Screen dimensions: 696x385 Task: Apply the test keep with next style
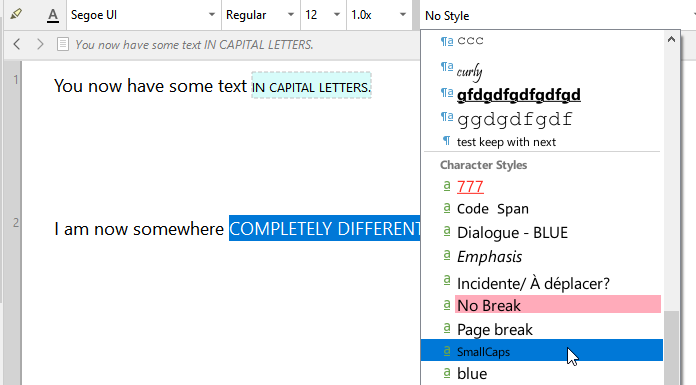coord(542,142)
